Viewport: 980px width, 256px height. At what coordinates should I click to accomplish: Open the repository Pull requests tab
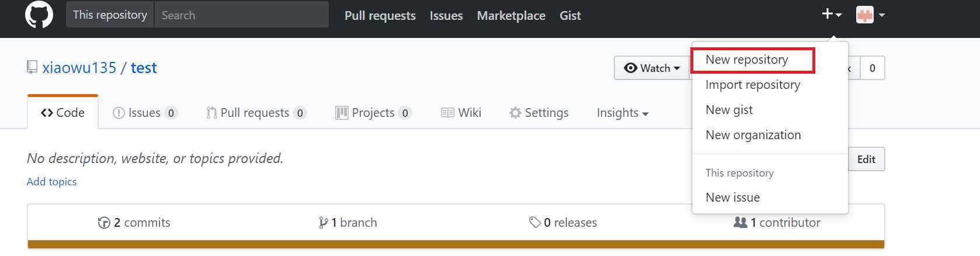point(256,113)
